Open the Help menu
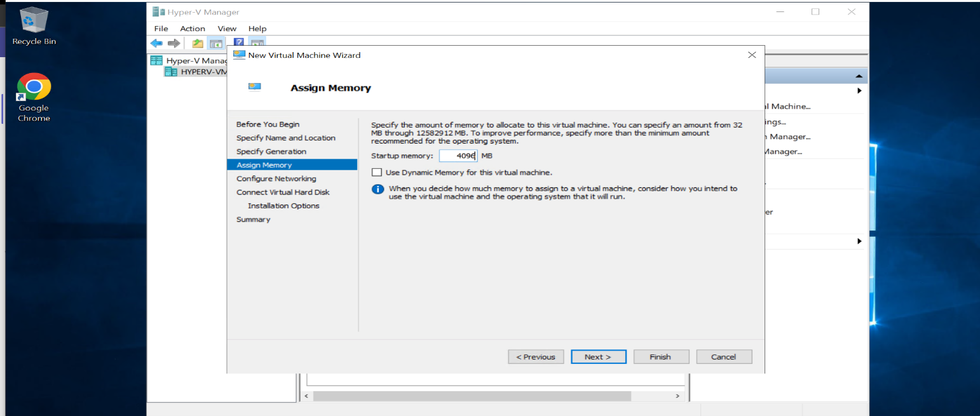 pos(257,29)
